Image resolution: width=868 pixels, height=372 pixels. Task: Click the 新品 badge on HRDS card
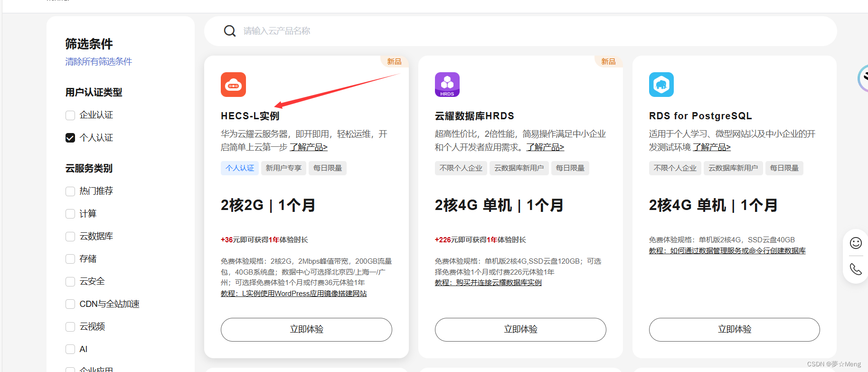click(x=608, y=62)
